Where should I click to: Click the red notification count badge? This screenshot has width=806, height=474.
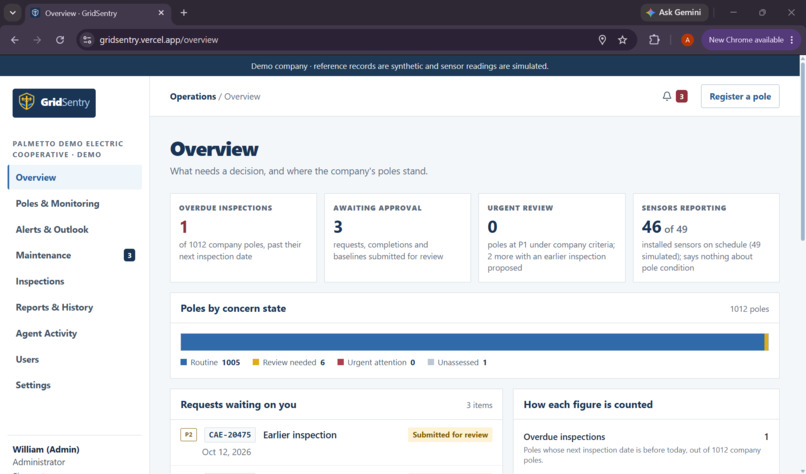point(682,96)
